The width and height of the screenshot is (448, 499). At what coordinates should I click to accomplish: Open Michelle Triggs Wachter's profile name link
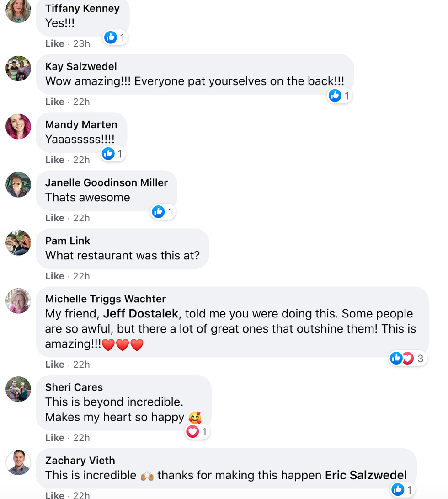tap(106, 299)
